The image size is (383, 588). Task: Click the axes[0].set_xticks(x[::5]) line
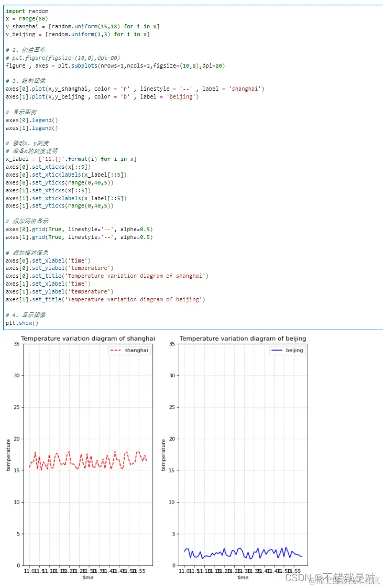coord(48,167)
